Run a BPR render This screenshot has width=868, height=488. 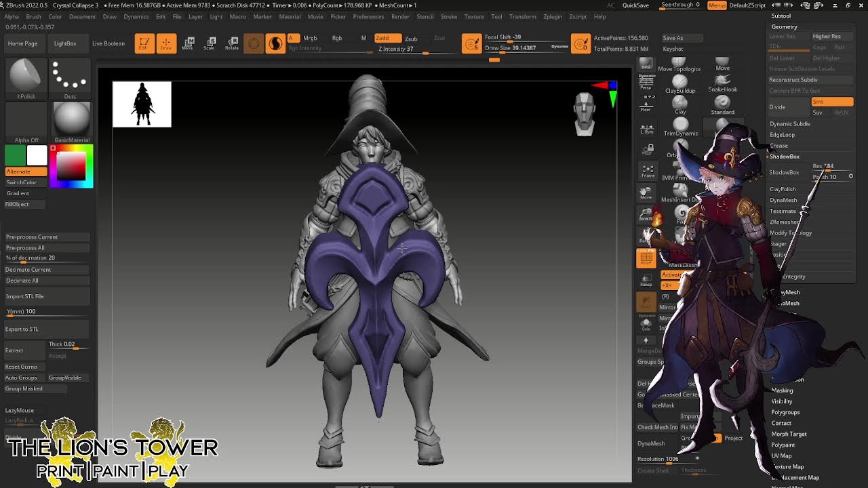click(646, 64)
